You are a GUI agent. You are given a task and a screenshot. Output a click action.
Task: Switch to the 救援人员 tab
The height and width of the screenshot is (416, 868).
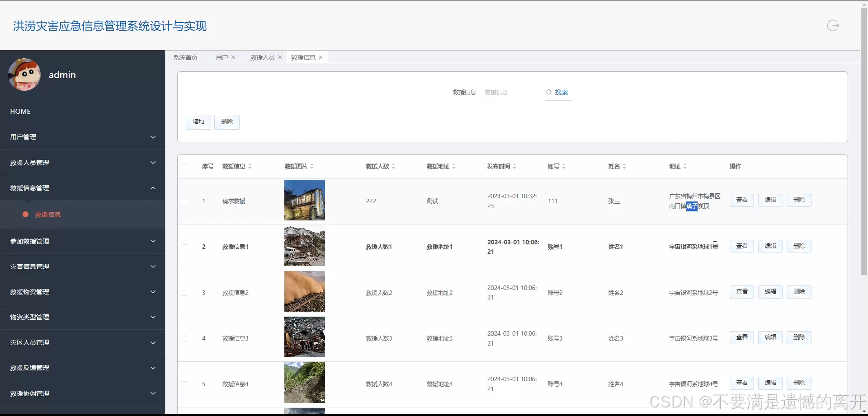[262, 57]
